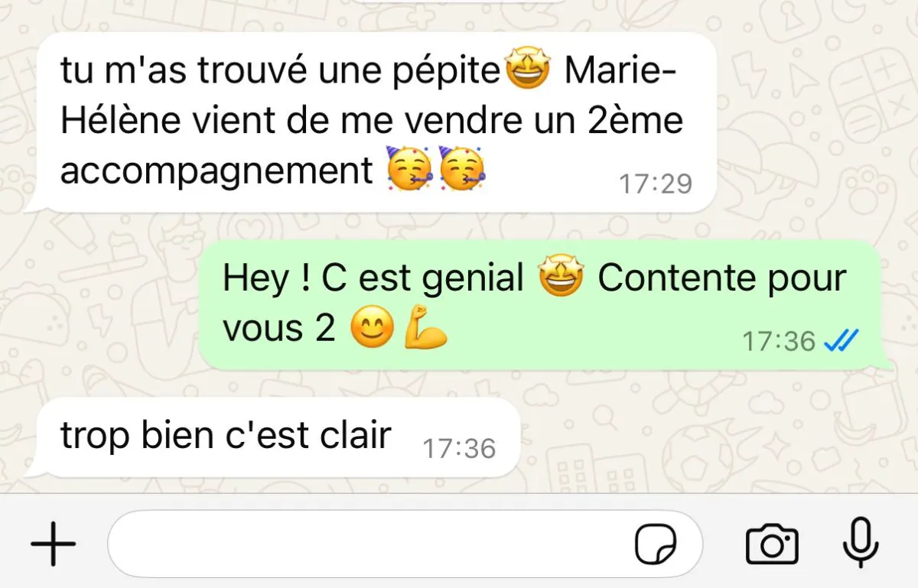
Task: Tap the 17:29 timestamp
Action: tap(656, 184)
